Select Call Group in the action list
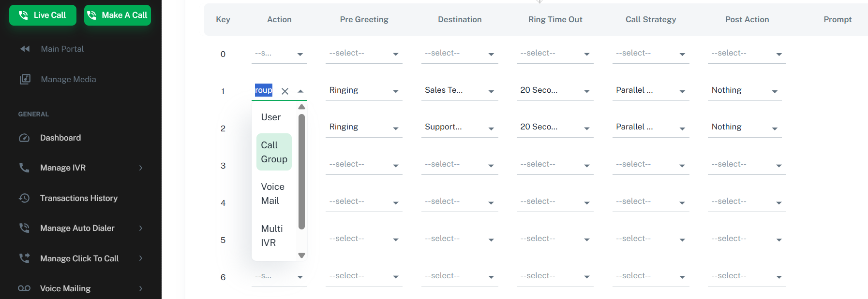Screen dimensions: 868x299 pyautogui.click(x=274, y=152)
